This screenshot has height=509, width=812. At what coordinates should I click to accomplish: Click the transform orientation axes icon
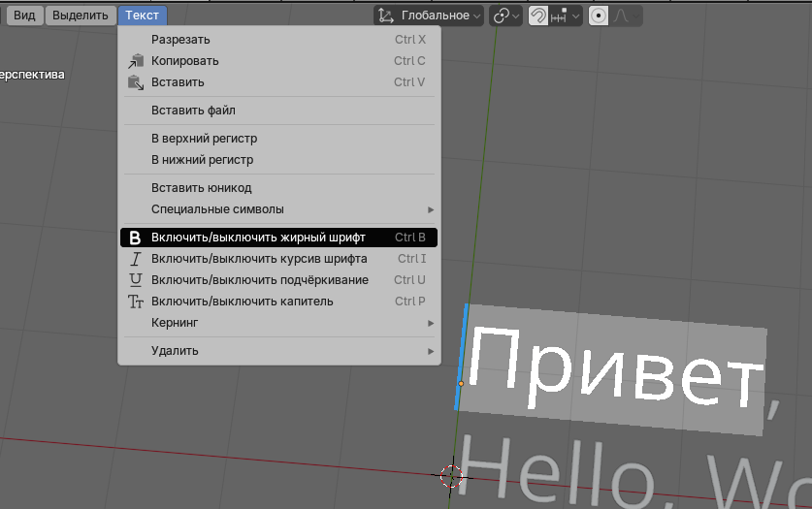[x=386, y=16]
